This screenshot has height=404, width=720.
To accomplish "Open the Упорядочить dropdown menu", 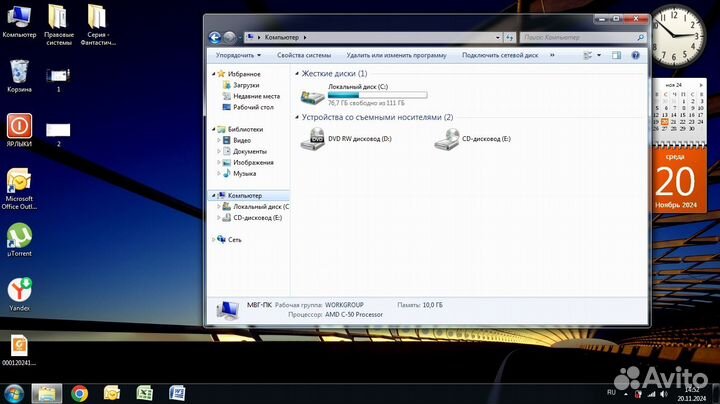I will point(239,56).
